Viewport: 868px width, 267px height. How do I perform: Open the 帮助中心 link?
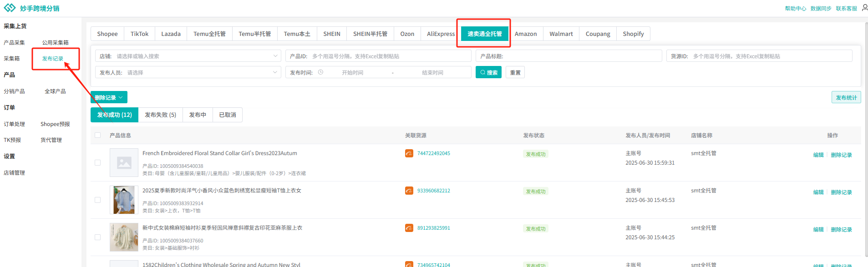click(x=795, y=8)
